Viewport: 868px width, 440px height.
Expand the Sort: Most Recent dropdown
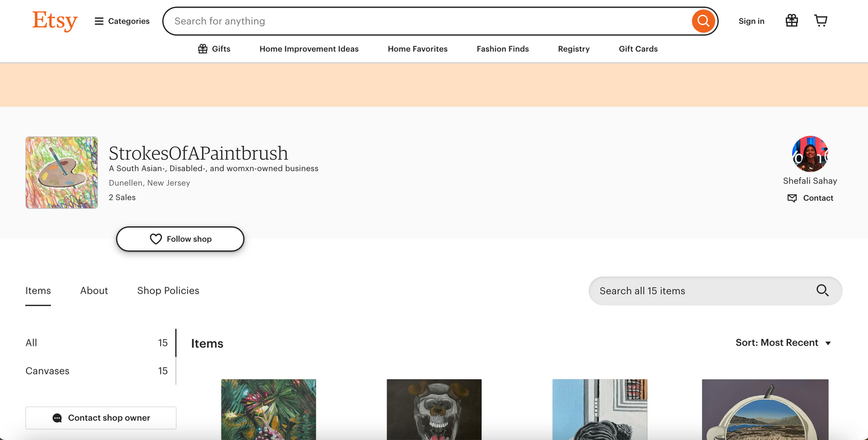pyautogui.click(x=783, y=343)
